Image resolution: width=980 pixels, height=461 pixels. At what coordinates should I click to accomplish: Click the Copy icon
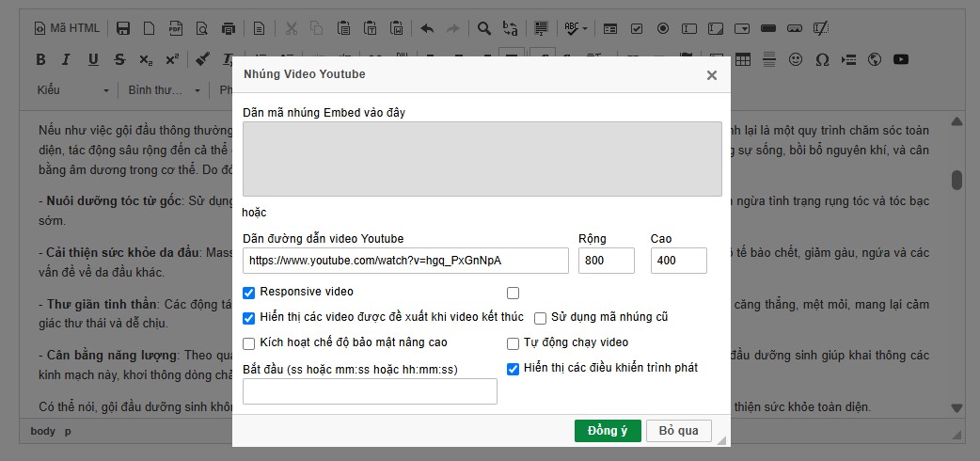pos(317,28)
